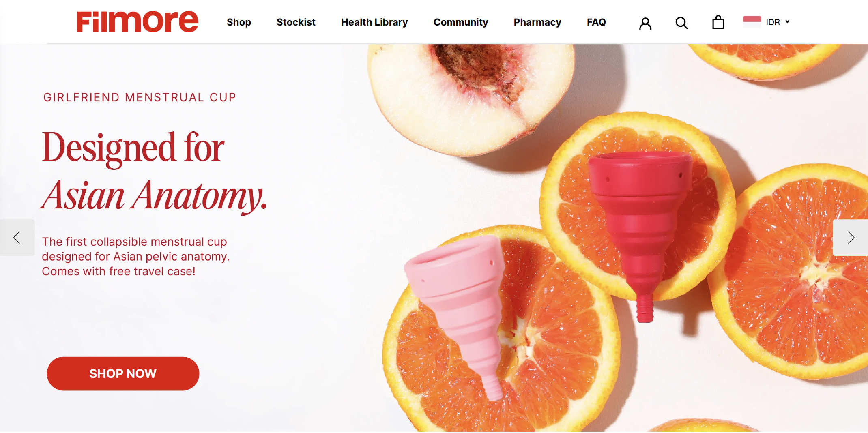Click the search magnifier icon
The height and width of the screenshot is (433, 868).
(x=681, y=23)
